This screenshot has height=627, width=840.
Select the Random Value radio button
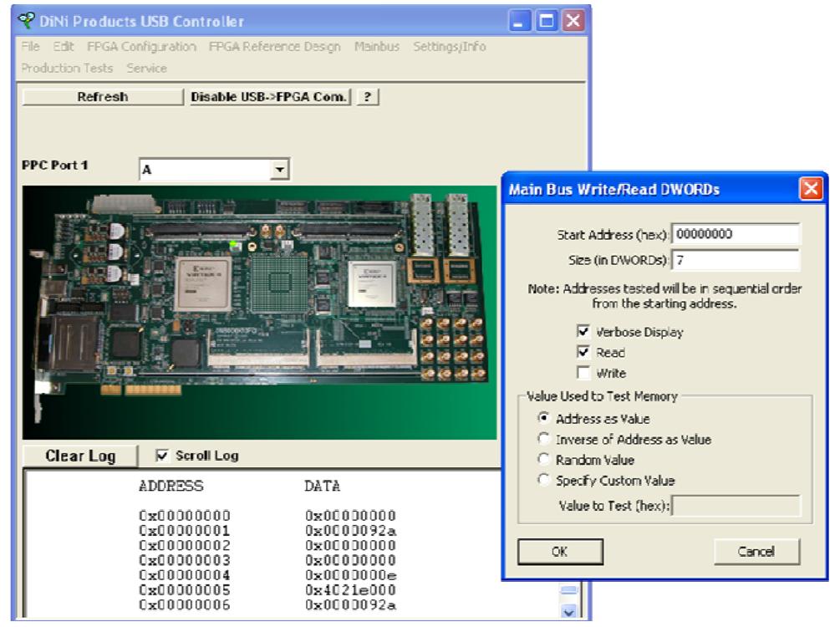click(544, 459)
